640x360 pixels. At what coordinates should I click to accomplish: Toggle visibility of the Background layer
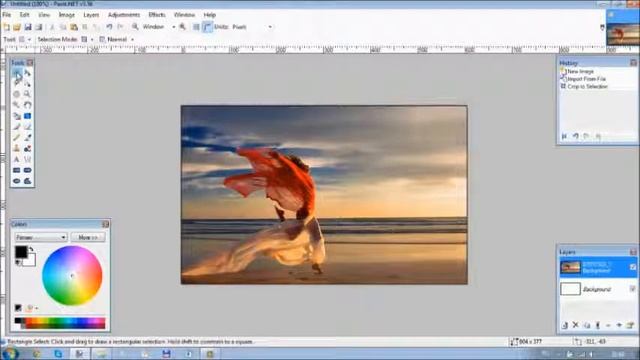(x=633, y=289)
